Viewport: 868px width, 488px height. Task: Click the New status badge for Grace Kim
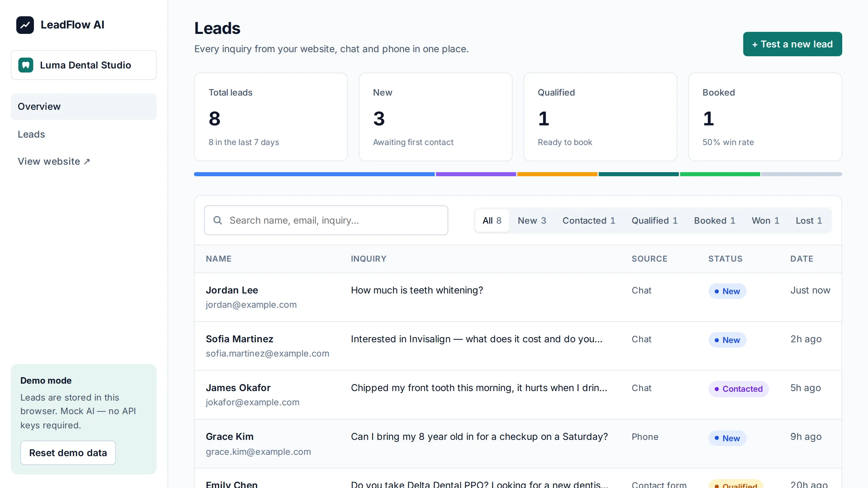(x=727, y=438)
